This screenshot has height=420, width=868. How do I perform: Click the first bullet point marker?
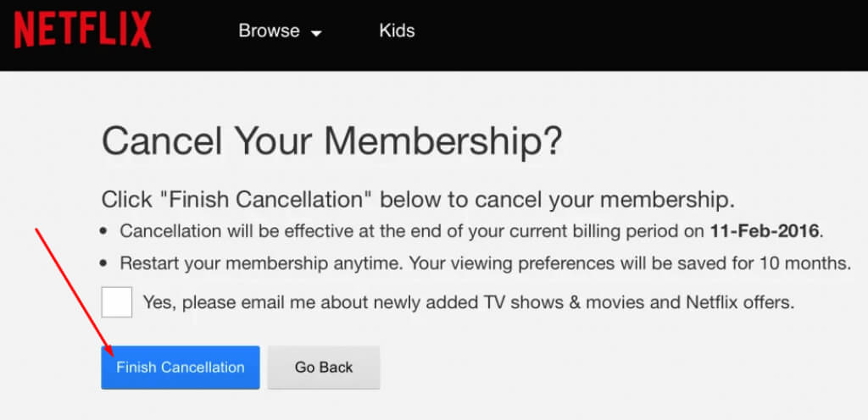click(x=103, y=231)
